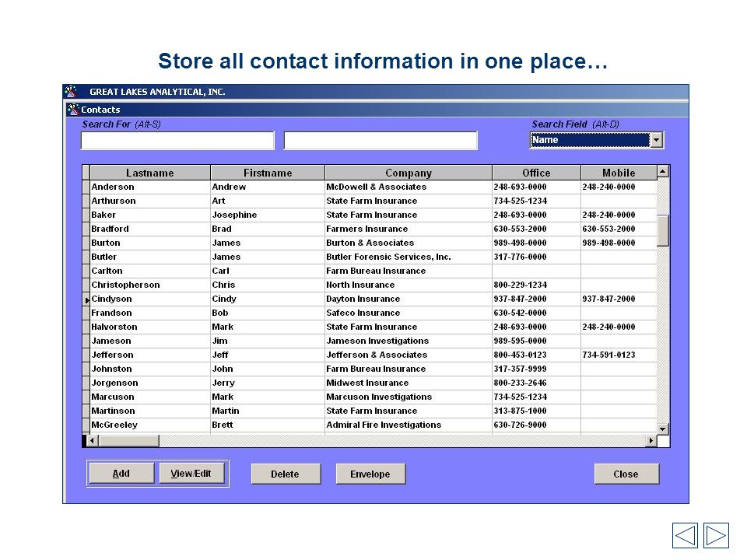The width and height of the screenshot is (747, 560).
Task: Click the office number 313-875-1000
Action: (536, 411)
